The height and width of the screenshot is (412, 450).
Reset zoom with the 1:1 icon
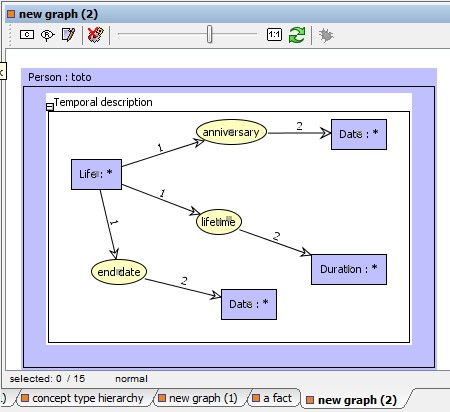(274, 34)
